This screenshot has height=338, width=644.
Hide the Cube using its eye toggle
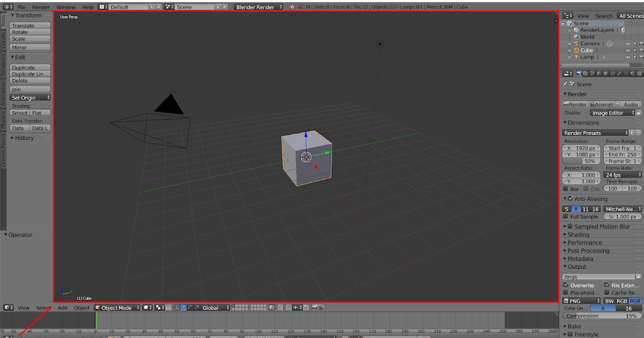pos(628,50)
